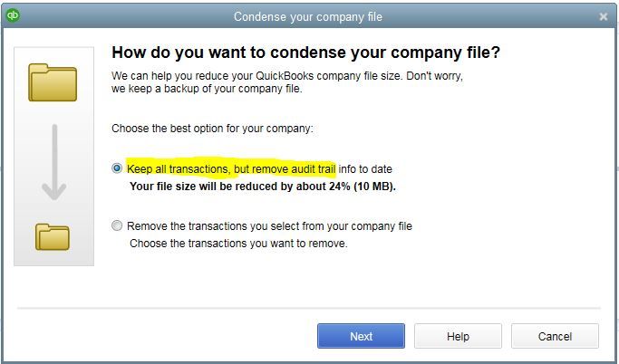Click the large folder icon
This screenshot has width=619, height=364.
click(53, 81)
